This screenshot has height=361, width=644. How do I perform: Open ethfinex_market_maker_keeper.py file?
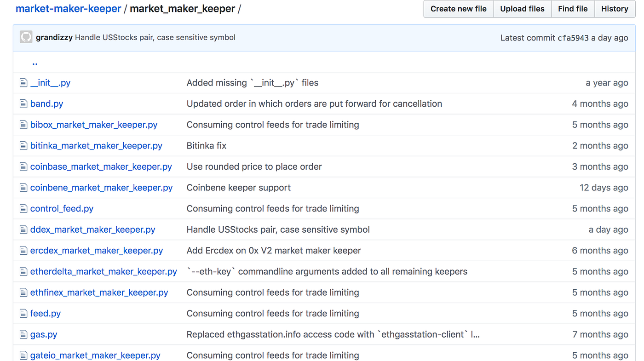tap(99, 292)
